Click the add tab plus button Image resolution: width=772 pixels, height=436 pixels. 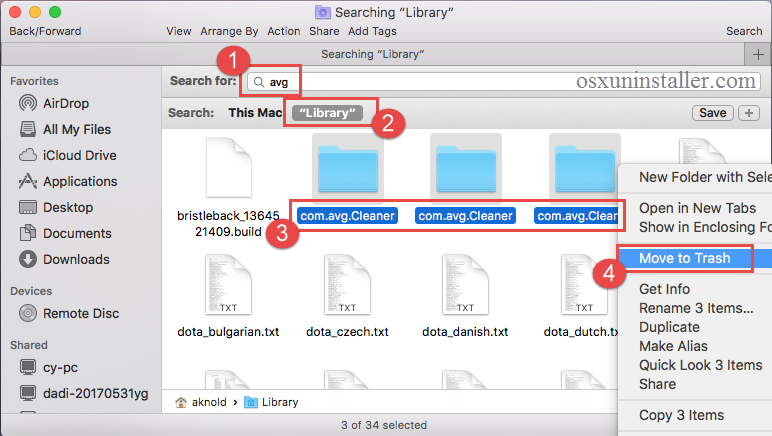[758, 54]
